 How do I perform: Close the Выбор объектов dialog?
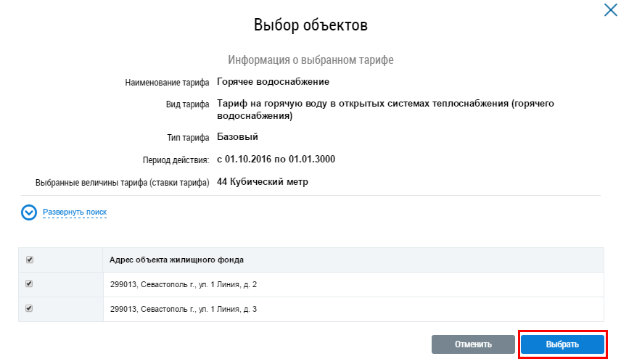610,10
